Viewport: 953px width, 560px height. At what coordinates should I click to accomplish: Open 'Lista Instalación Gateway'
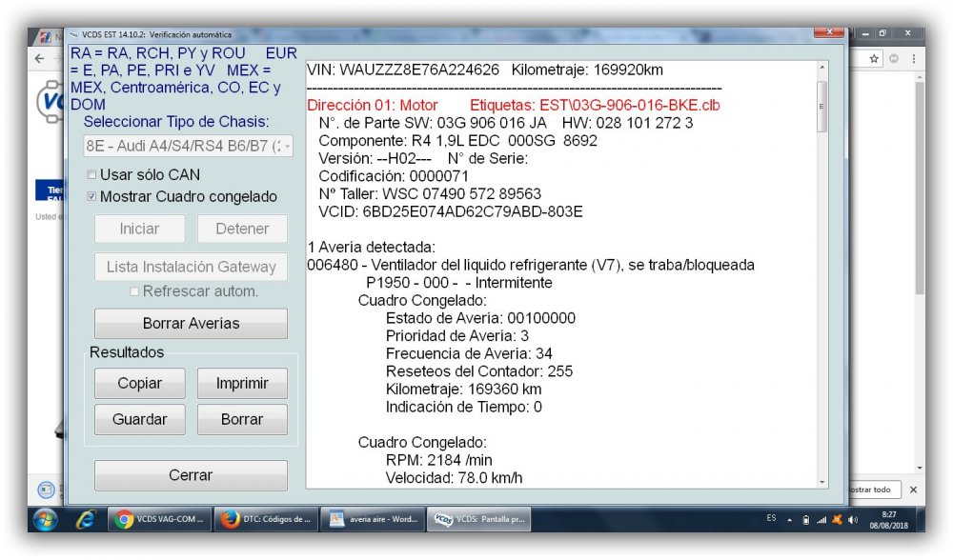191,267
